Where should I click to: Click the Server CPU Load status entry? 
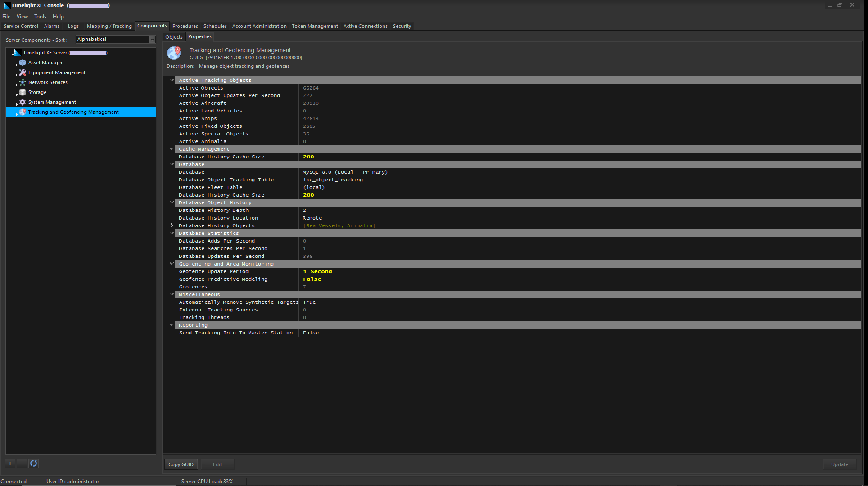pos(208,481)
